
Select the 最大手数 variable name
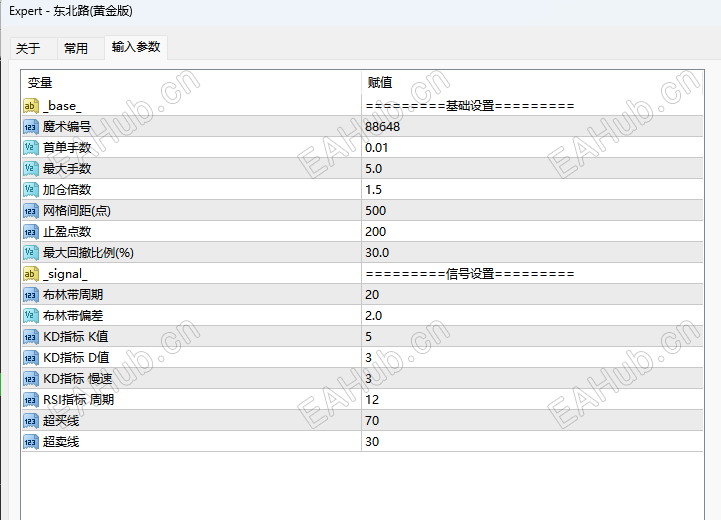point(67,169)
